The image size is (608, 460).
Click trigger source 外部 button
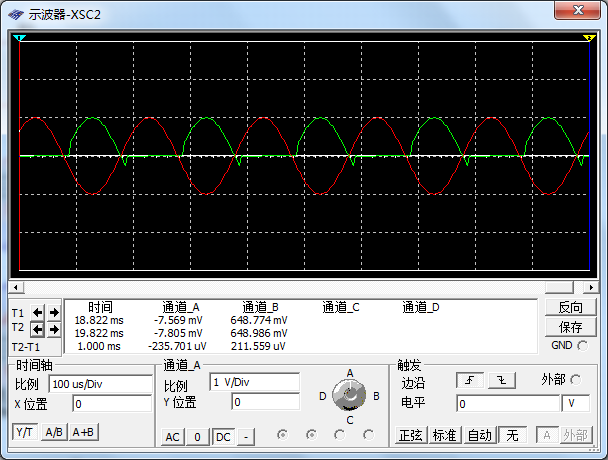coord(575,435)
